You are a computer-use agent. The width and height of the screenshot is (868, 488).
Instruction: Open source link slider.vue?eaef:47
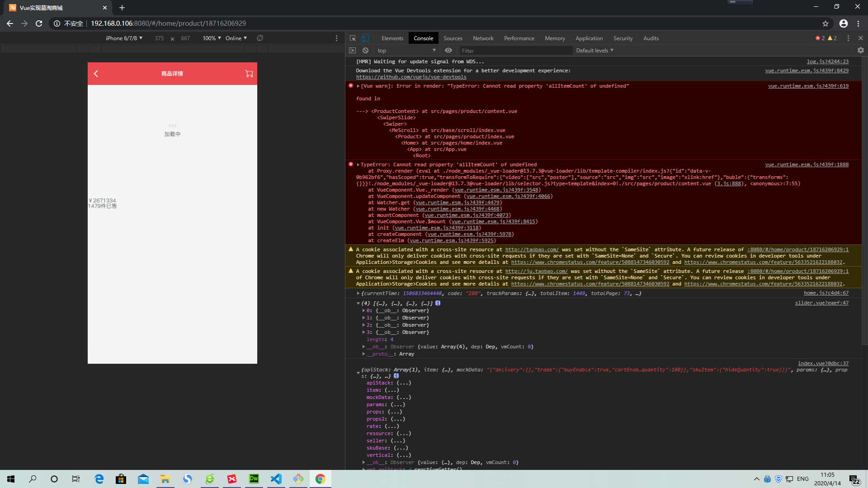click(821, 303)
